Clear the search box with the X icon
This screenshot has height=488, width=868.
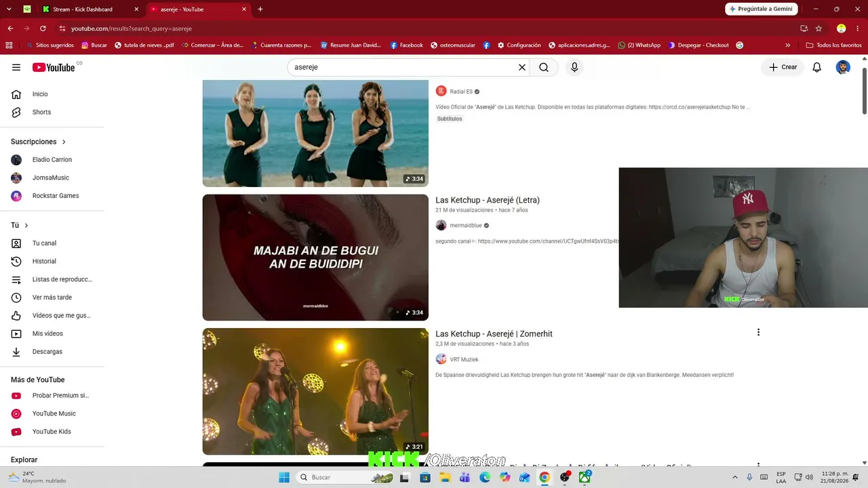coord(522,67)
